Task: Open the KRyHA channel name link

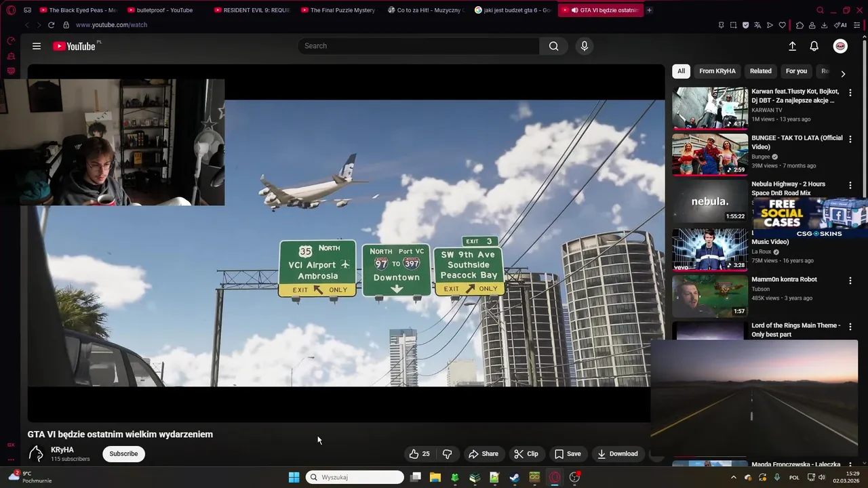Action: tap(62, 450)
